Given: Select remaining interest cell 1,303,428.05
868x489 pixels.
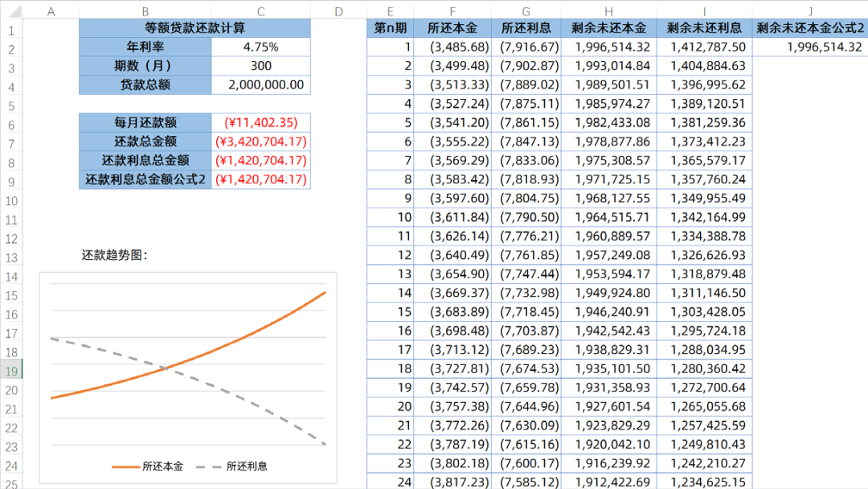Looking at the screenshot, I should point(704,312).
